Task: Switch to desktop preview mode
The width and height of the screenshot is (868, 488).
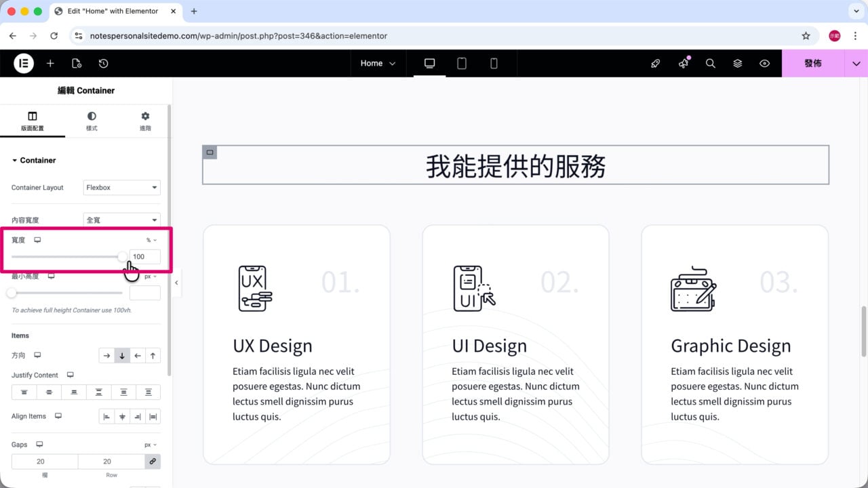Action: (x=429, y=63)
